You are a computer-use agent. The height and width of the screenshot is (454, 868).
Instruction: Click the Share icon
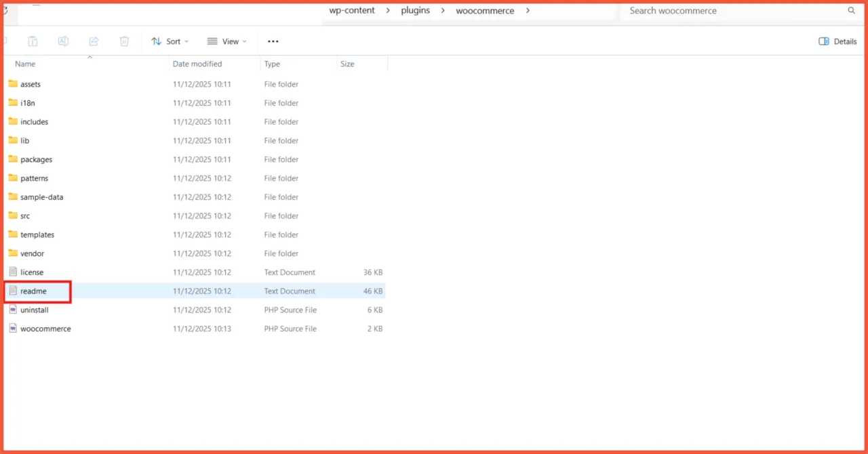94,41
